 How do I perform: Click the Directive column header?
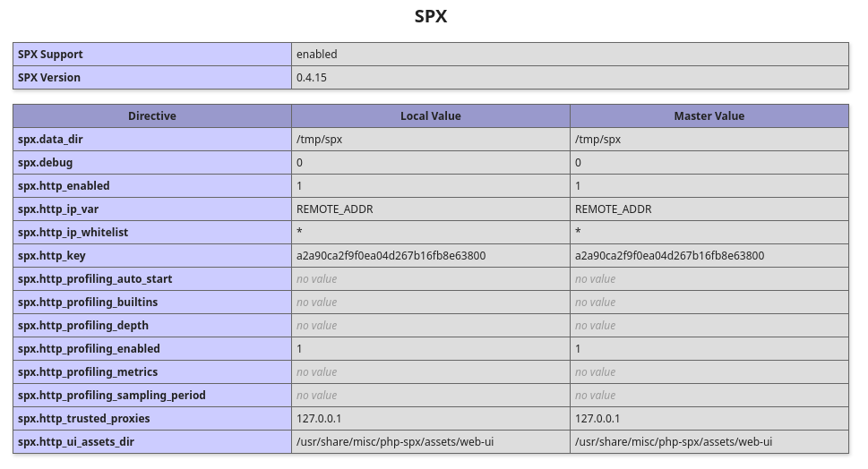coord(152,116)
